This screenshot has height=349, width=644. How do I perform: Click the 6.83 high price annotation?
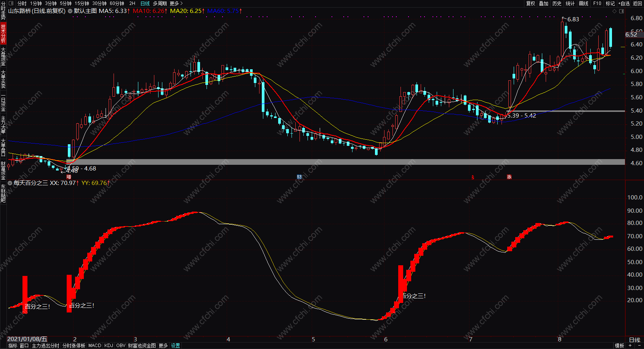click(x=573, y=19)
